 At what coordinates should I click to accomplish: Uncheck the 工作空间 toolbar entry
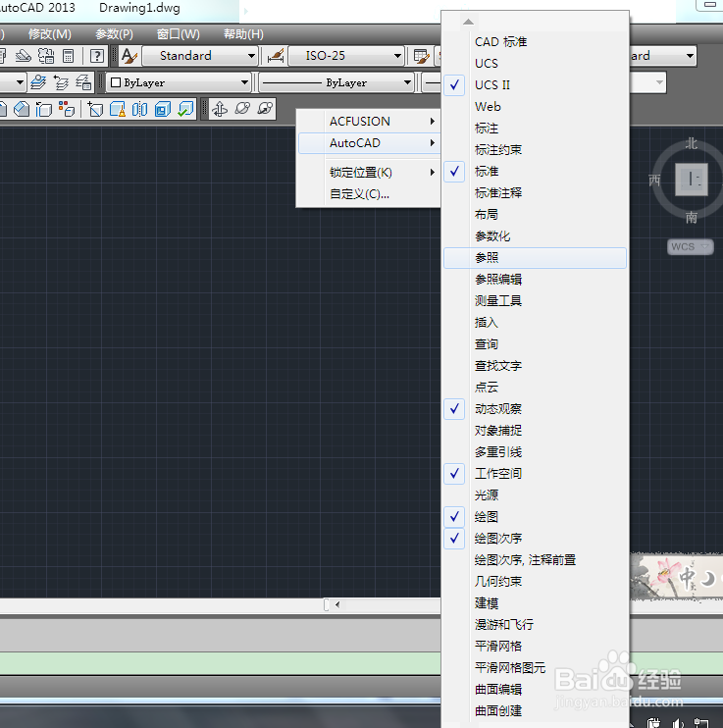click(x=535, y=474)
